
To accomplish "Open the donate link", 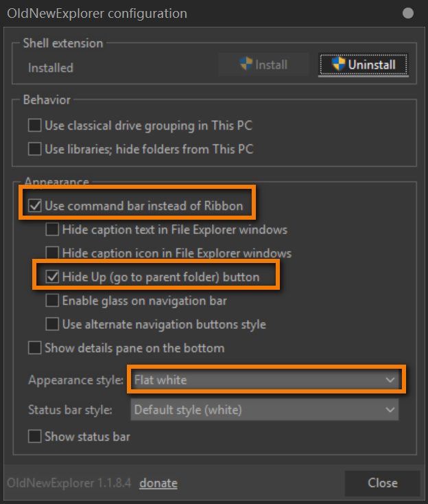I will [x=158, y=483].
